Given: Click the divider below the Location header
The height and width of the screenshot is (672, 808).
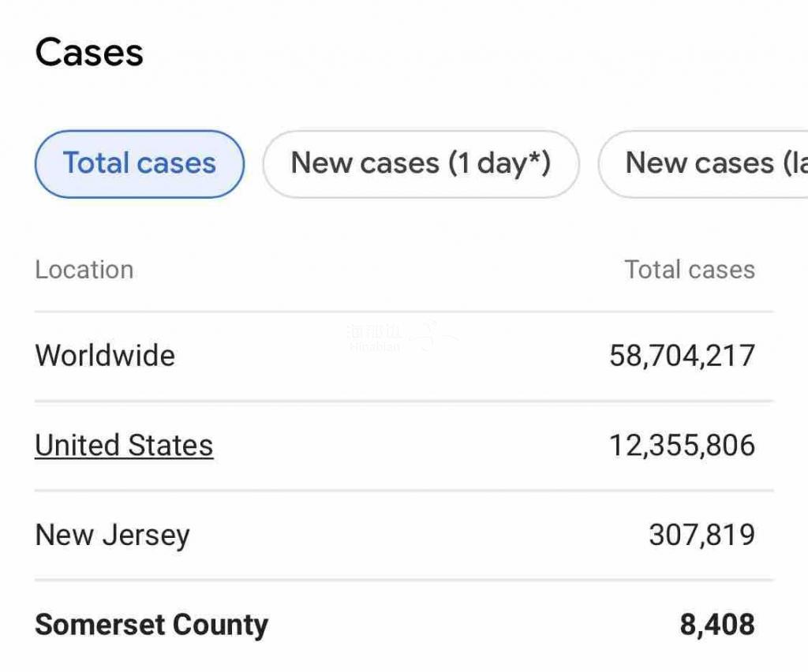Looking at the screenshot, I should pyautogui.click(x=404, y=312).
